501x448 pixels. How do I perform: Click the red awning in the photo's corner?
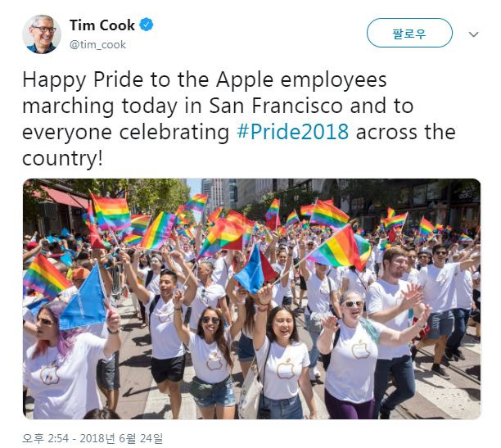(x=65, y=197)
